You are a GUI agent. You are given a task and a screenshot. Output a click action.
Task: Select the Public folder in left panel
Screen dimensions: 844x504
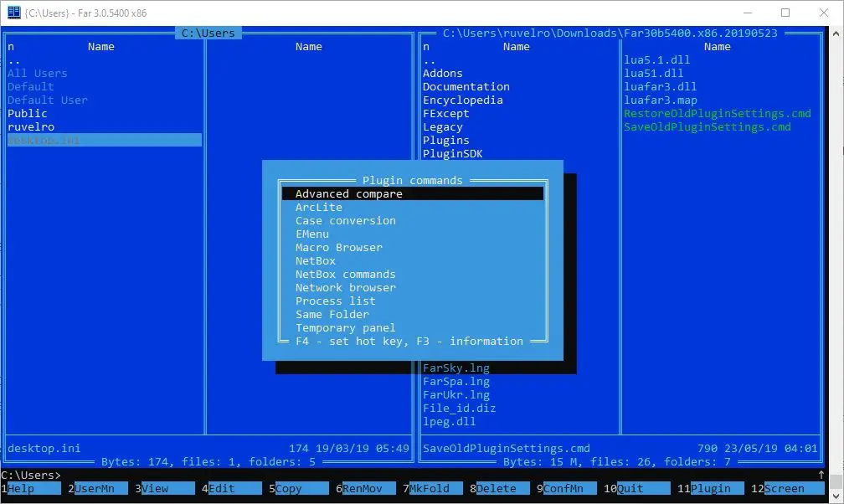pos(28,114)
